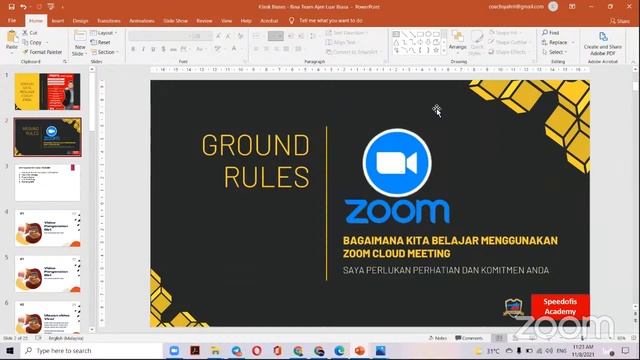Open the Replace dropdown arrow
Viewport: 640px width, 360px height.
[573, 42]
